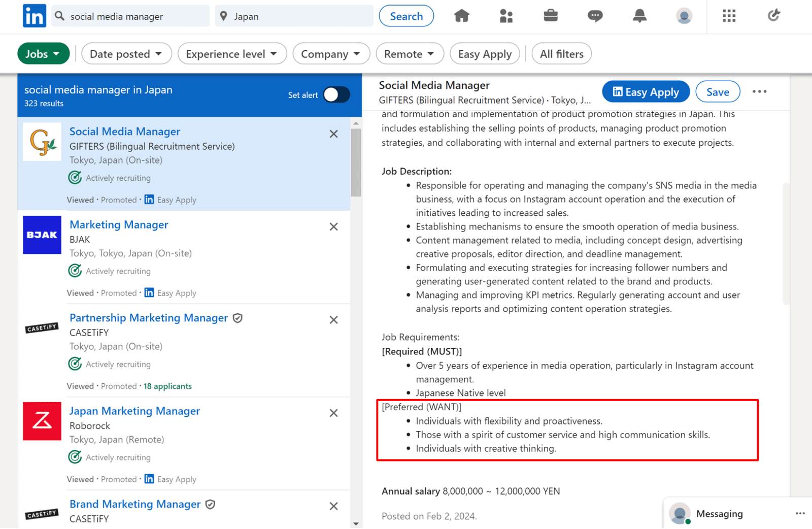Screen dimensions: 812x529
Task: Open the Messaging speech bubble icon
Action: pos(595,16)
